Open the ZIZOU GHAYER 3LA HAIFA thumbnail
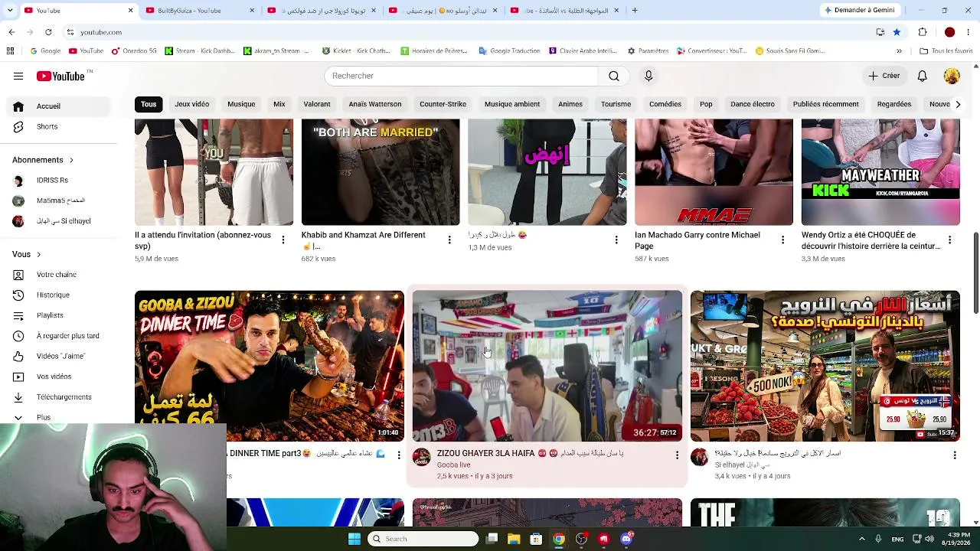 (547, 366)
